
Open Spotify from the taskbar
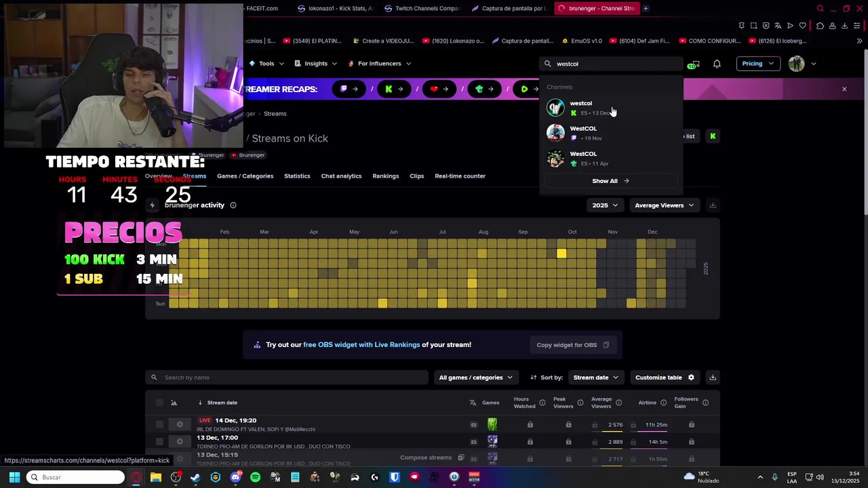(255, 477)
